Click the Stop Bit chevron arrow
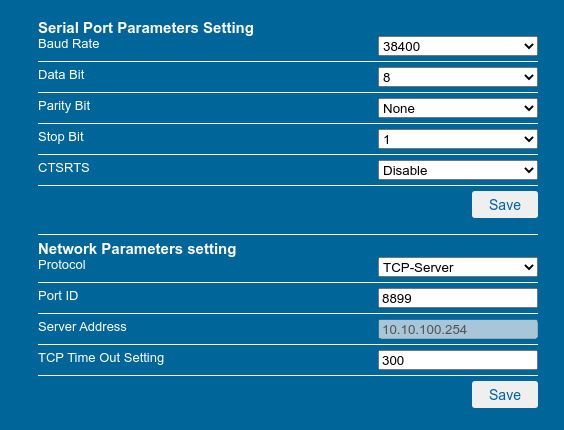The image size is (564, 430). point(529,139)
